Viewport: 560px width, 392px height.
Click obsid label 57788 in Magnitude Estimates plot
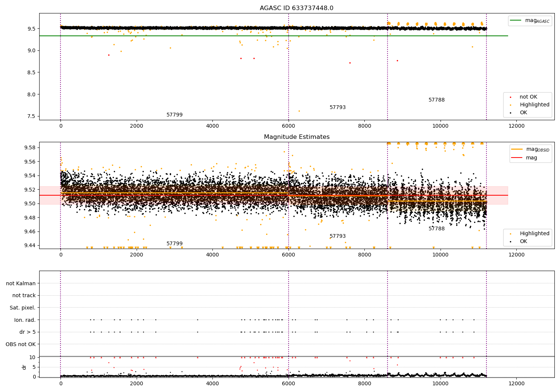tap(436, 229)
